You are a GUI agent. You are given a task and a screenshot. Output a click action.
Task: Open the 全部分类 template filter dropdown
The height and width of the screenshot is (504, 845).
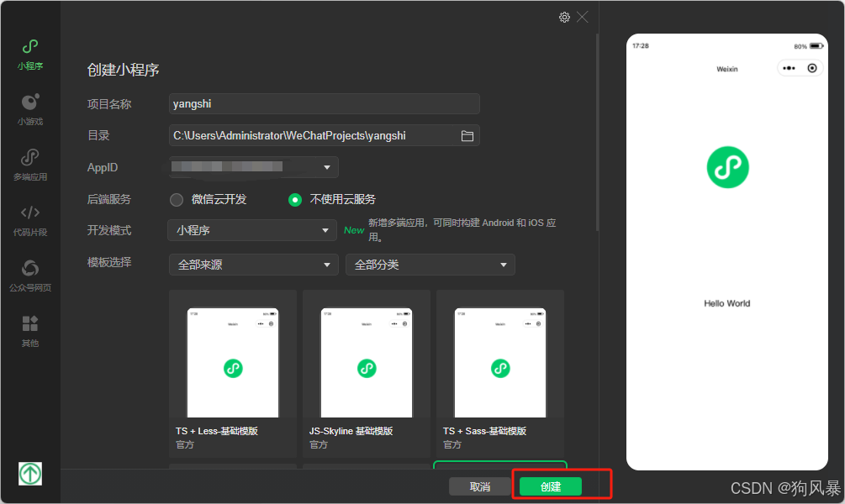pos(430,264)
